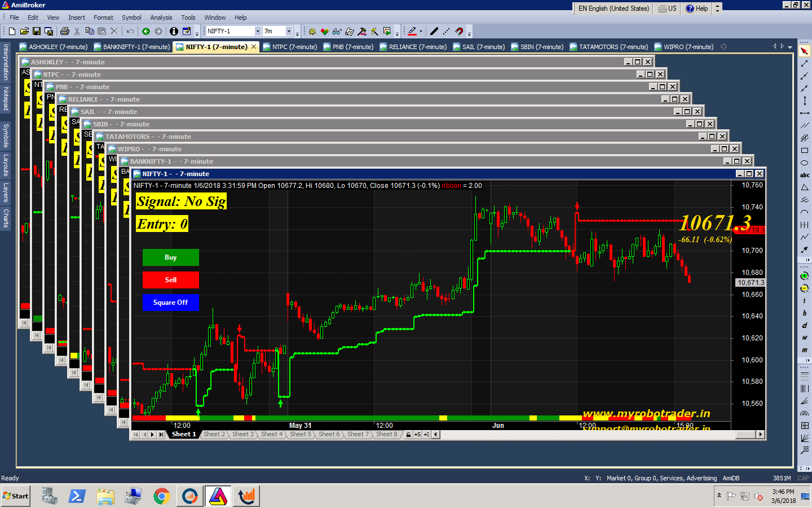The image size is (812, 508).
Task: Select the zig-zag drawing tool
Action: [x=805, y=237]
